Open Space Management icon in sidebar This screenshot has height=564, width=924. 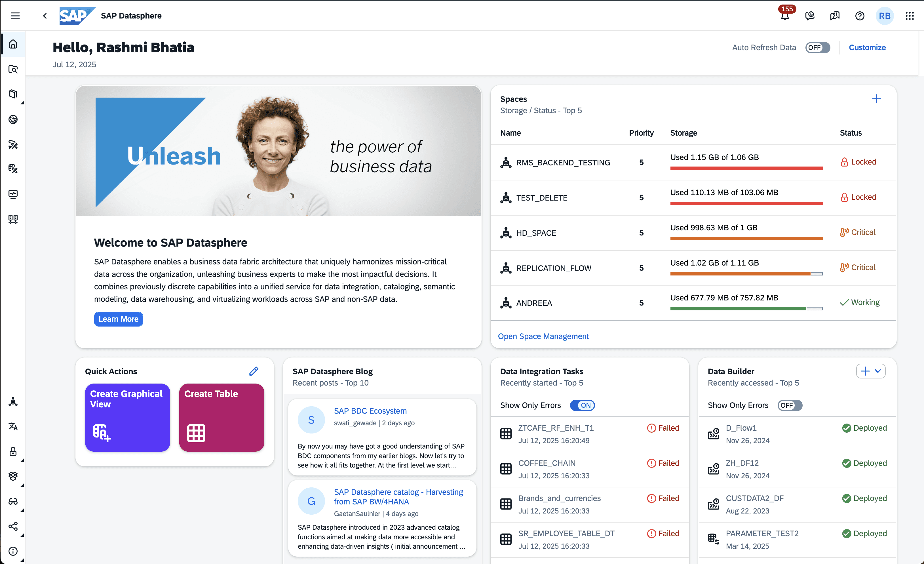point(13,402)
